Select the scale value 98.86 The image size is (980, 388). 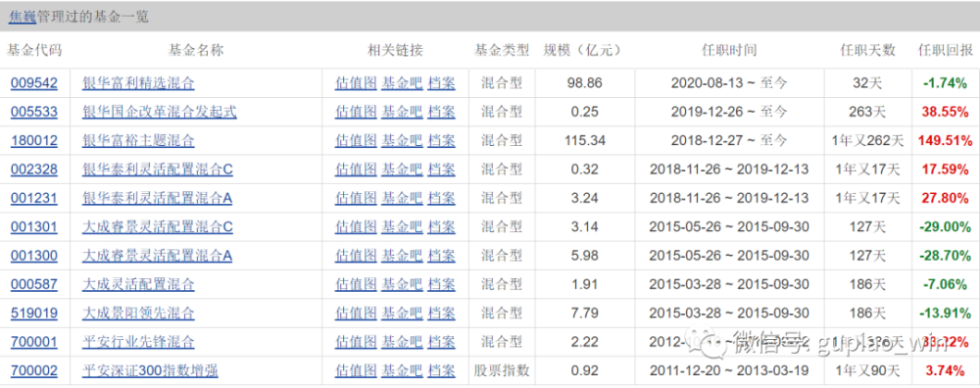pyautogui.click(x=585, y=83)
